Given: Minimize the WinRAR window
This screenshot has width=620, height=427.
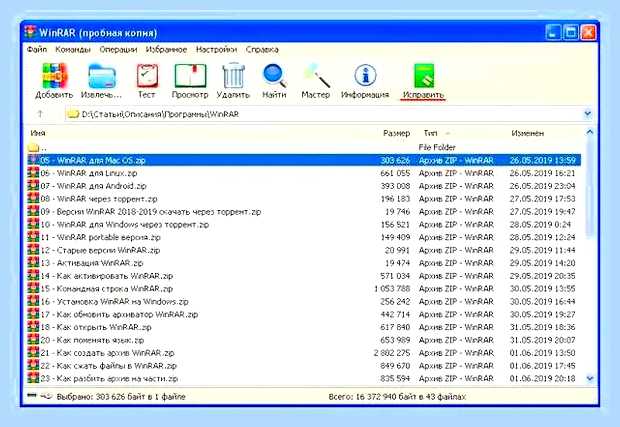Looking at the screenshot, I should pyautogui.click(x=553, y=32).
